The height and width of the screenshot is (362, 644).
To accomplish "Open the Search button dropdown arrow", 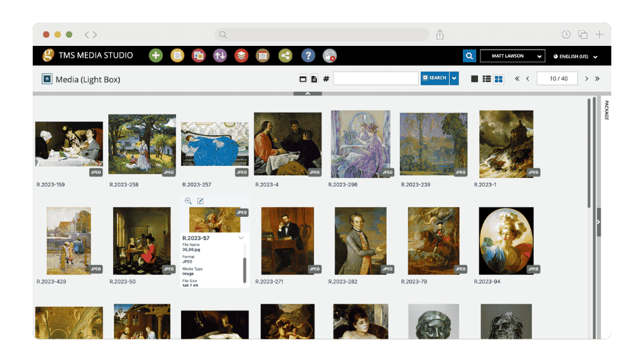I will click(454, 78).
